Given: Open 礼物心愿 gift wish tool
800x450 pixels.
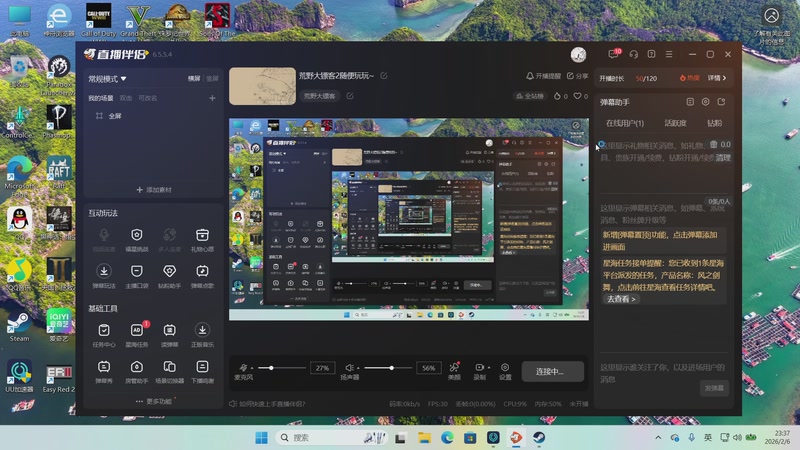Looking at the screenshot, I should tap(202, 240).
